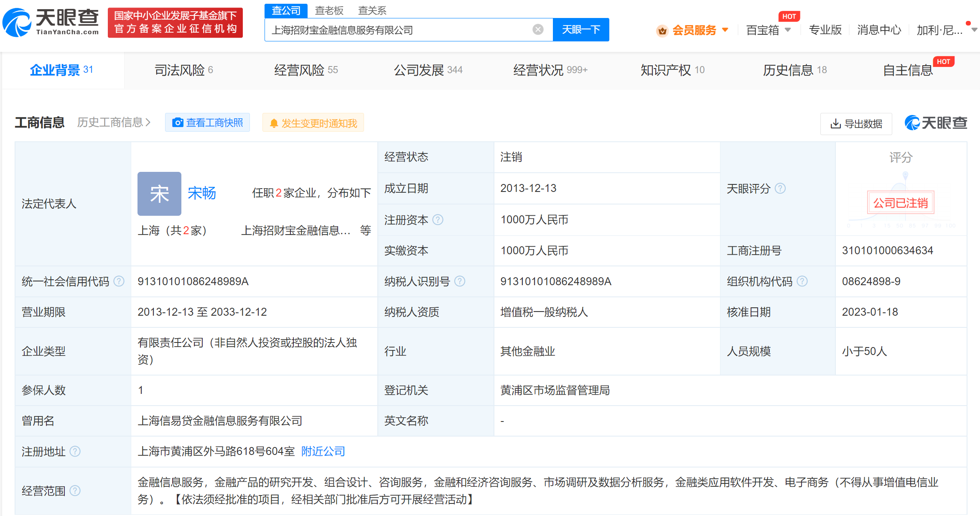Click 查看工商快照 camera button

(x=207, y=123)
